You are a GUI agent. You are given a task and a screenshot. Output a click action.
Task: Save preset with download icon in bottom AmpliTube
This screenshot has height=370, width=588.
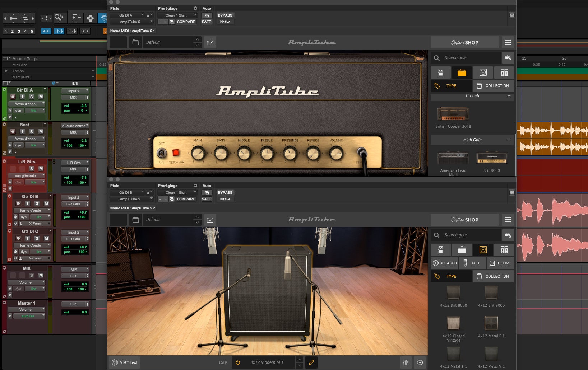pyautogui.click(x=210, y=220)
